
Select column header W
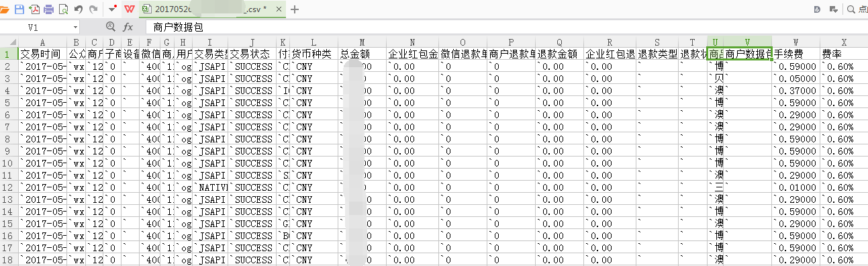click(x=796, y=42)
